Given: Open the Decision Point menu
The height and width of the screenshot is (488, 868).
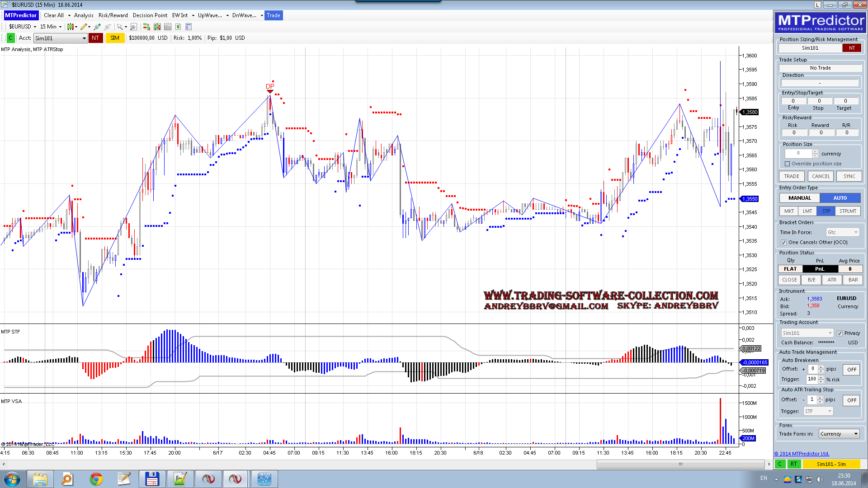Looking at the screenshot, I should point(150,15).
